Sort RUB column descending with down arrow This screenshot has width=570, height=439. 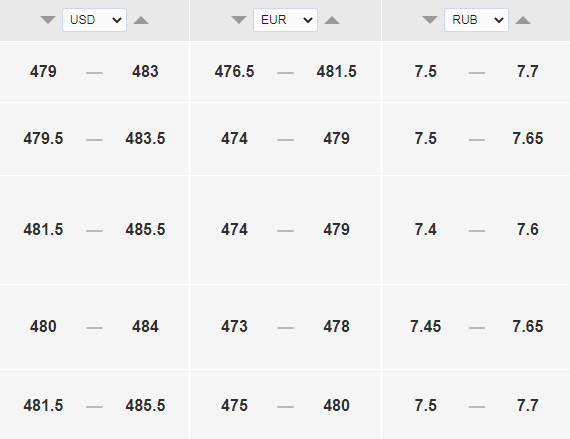tap(430, 20)
